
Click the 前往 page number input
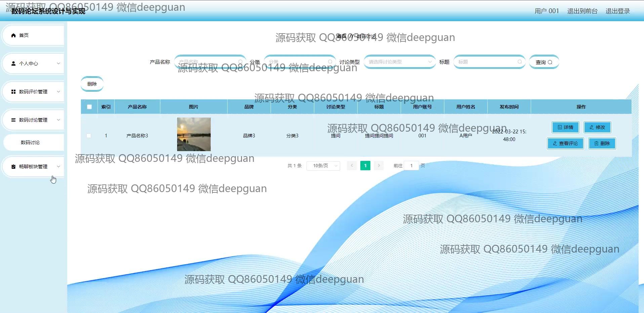coord(411,166)
